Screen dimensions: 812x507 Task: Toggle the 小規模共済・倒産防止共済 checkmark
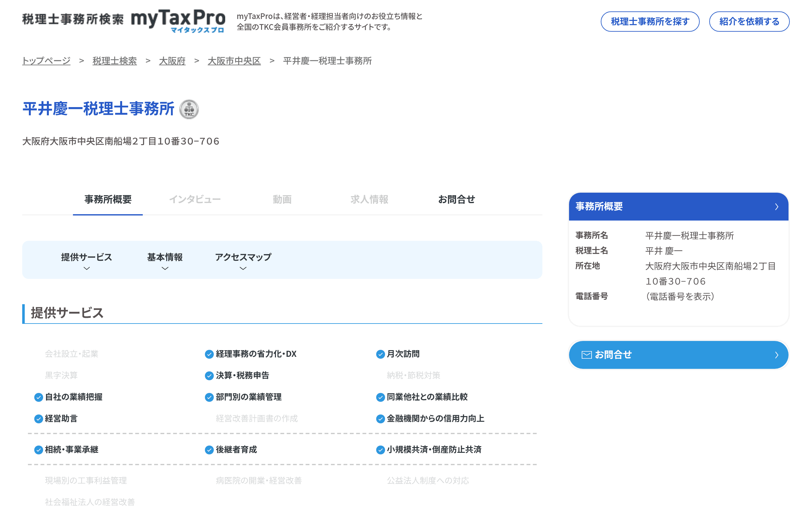click(x=380, y=450)
